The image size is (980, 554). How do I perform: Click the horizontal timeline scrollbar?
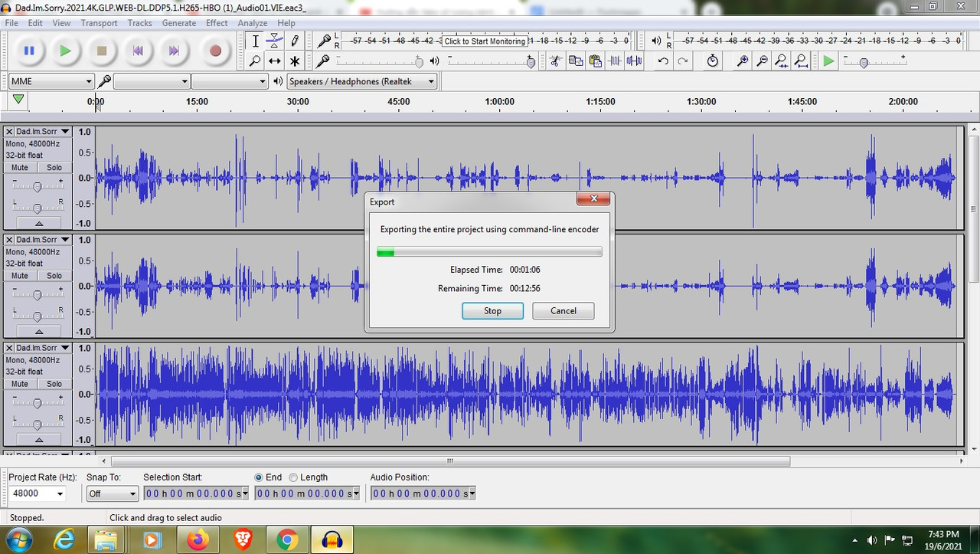click(x=450, y=461)
